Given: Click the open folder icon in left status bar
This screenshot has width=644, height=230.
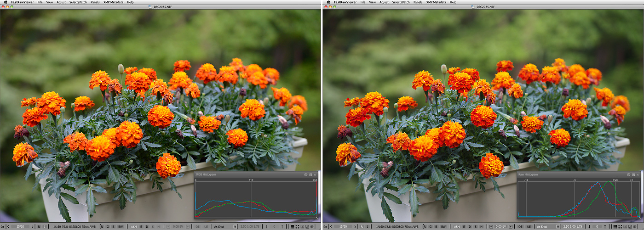Looking at the screenshot, I should (3, 227).
